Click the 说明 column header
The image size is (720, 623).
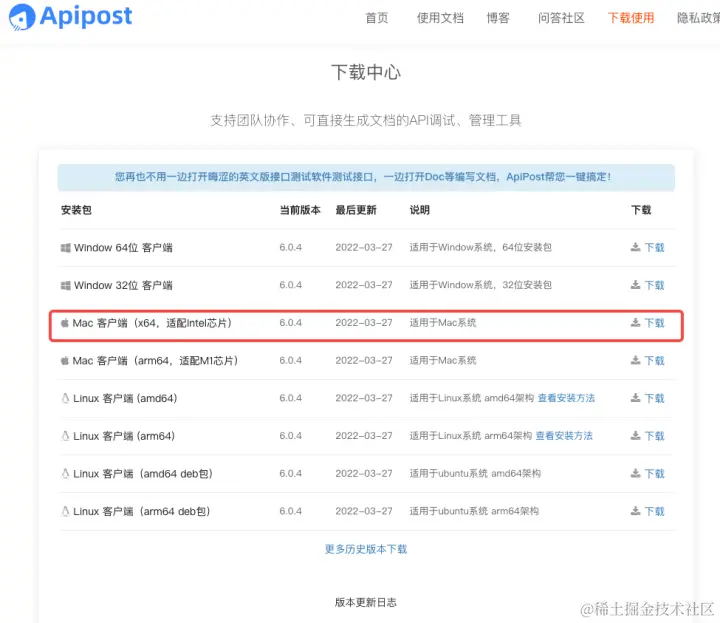click(x=420, y=210)
